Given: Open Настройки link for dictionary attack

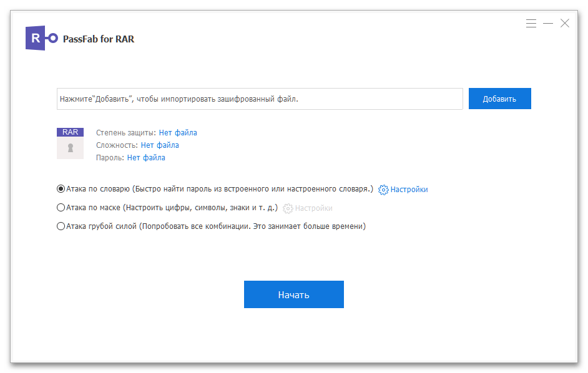Looking at the screenshot, I should point(409,190).
